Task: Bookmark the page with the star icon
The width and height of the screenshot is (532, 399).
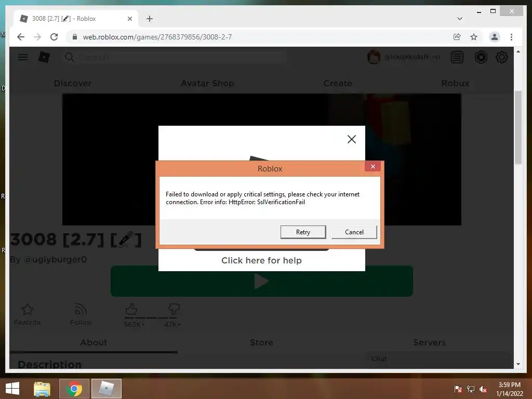Action: point(474,37)
